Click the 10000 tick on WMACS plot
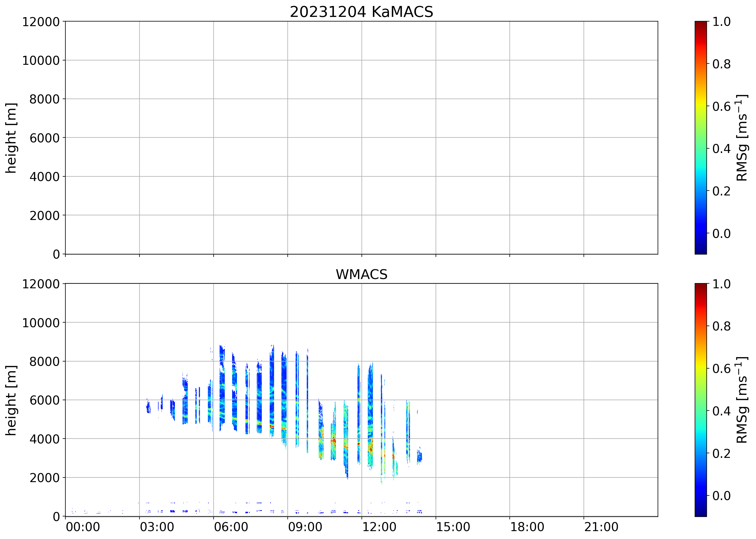 pos(41,323)
